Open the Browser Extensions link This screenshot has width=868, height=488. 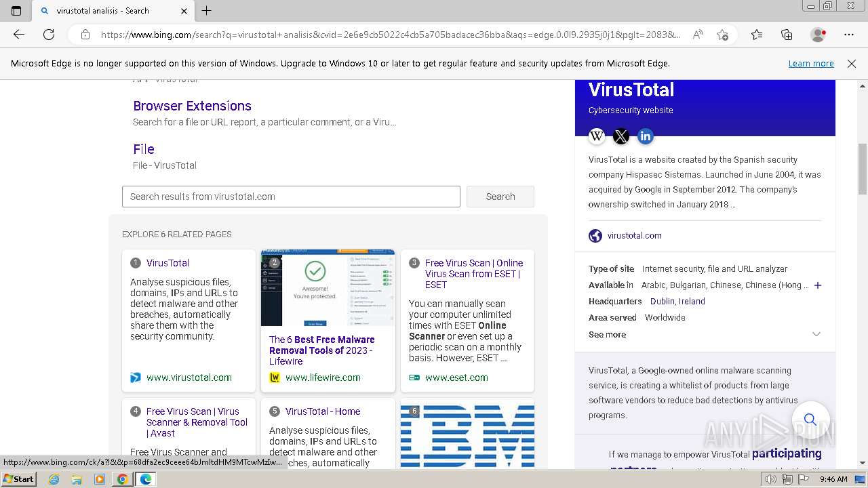point(192,106)
